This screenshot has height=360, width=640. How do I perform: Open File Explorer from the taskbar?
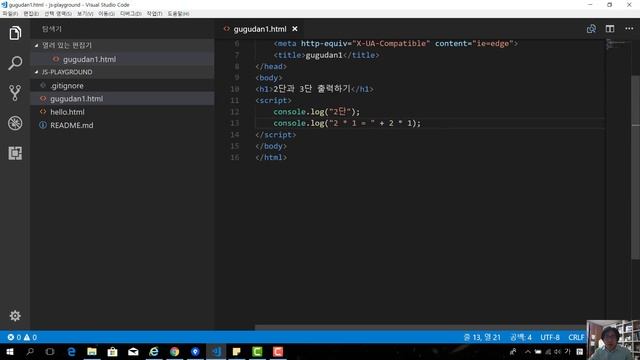[x=92, y=351]
